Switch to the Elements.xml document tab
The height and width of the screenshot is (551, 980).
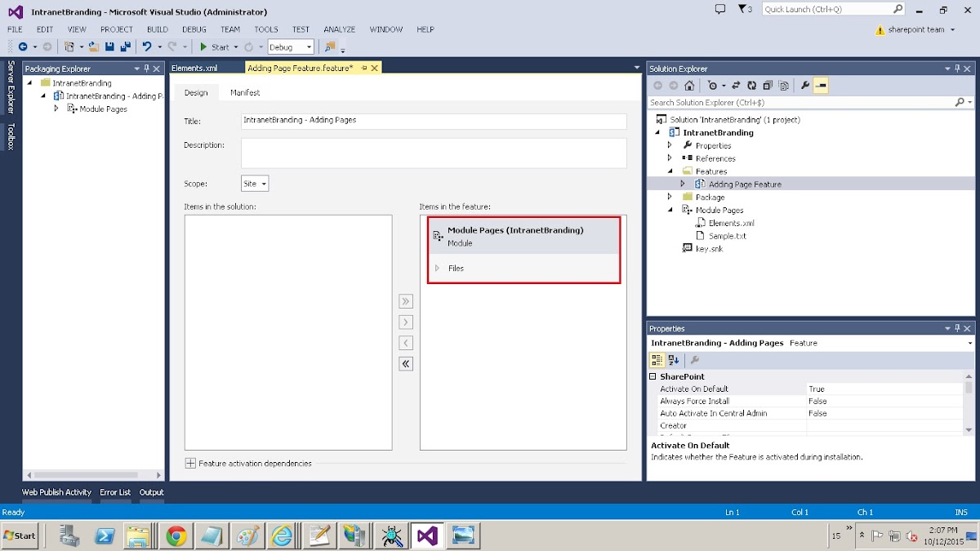194,69
